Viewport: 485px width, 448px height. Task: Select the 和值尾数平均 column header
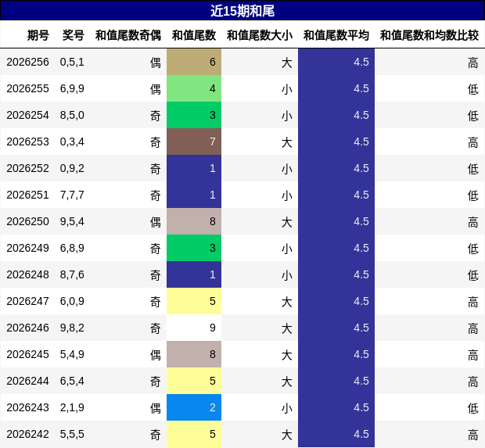336,35
